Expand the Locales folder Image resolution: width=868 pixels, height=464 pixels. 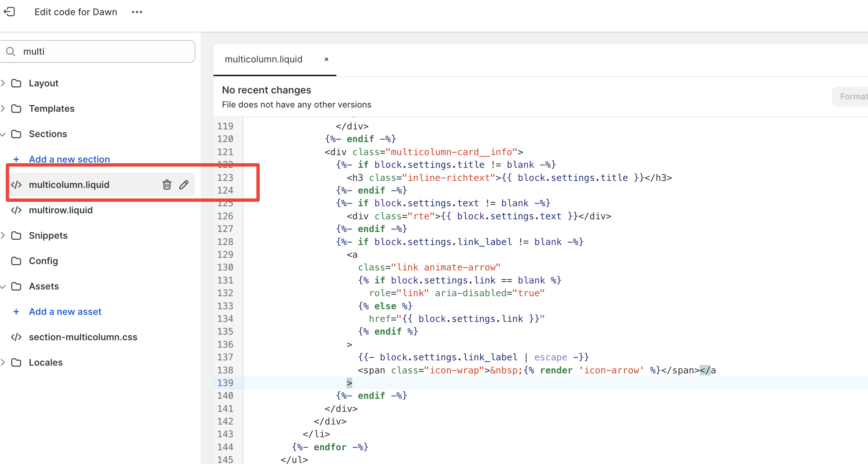(3, 362)
